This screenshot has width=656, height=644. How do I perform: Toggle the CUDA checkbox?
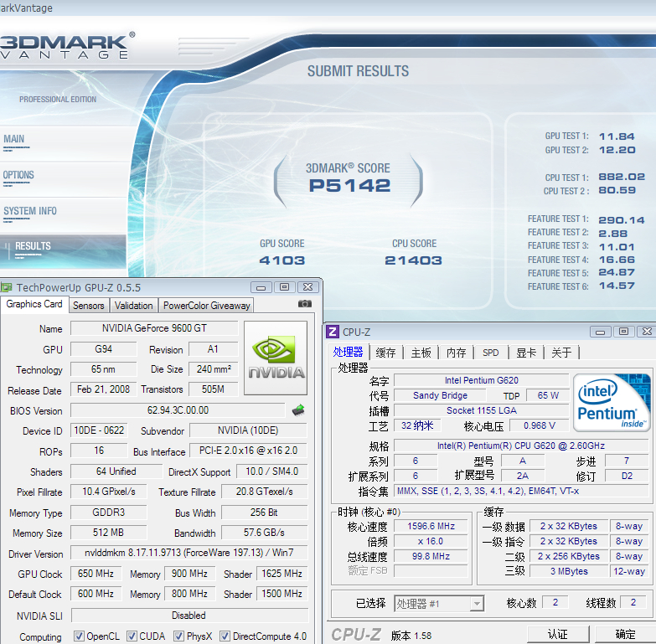pyautogui.click(x=132, y=636)
